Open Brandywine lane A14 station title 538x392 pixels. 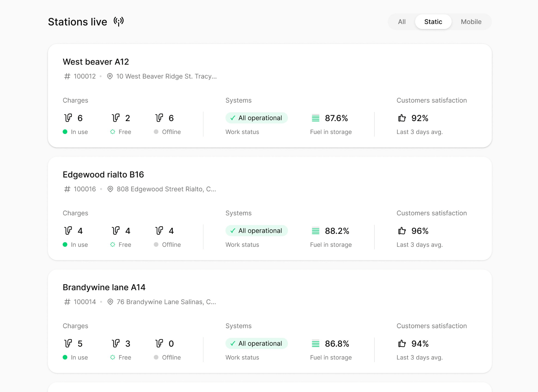[x=104, y=287]
